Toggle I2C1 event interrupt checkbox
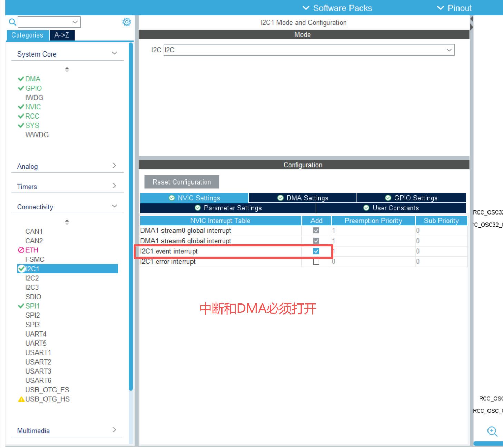 point(316,251)
